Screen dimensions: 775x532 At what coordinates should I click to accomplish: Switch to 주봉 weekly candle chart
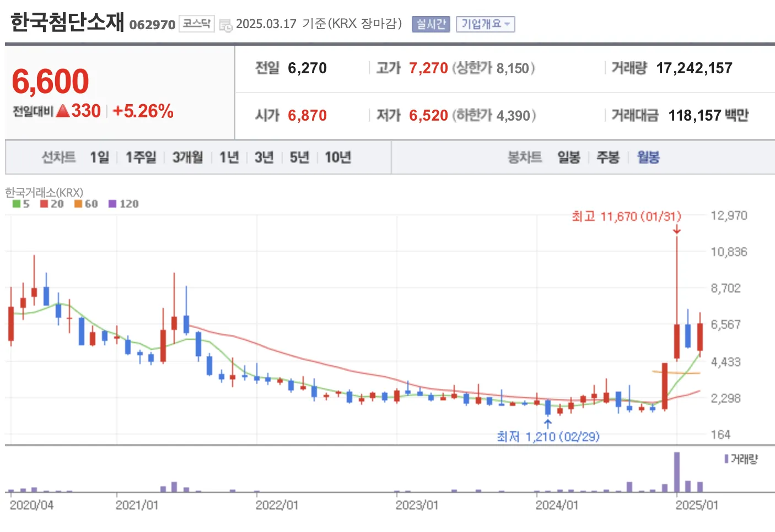[608, 158]
